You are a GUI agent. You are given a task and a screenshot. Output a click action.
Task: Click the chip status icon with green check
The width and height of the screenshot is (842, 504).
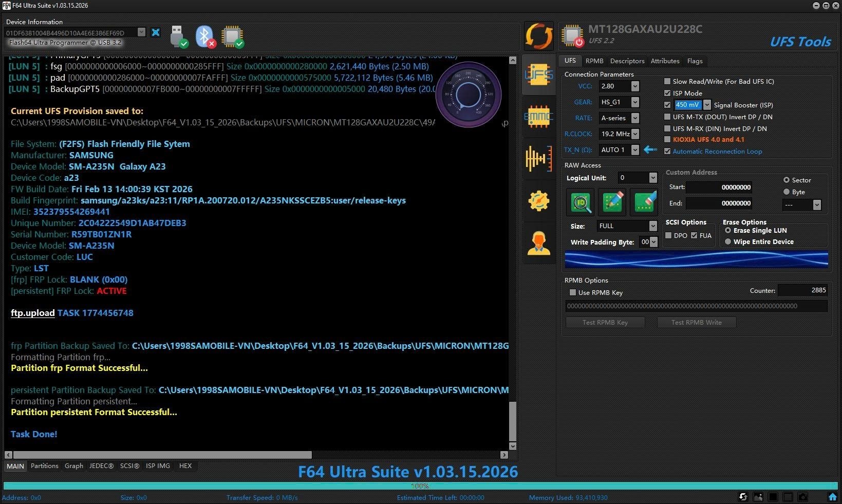pos(232,36)
